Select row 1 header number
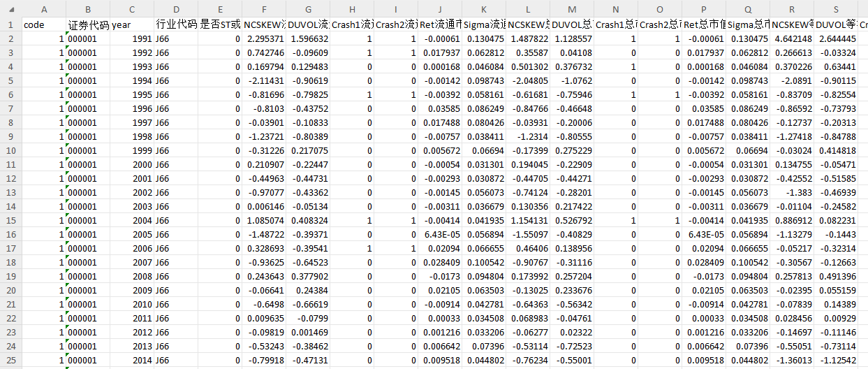Viewport: 868px width, 369px height. click(x=10, y=24)
